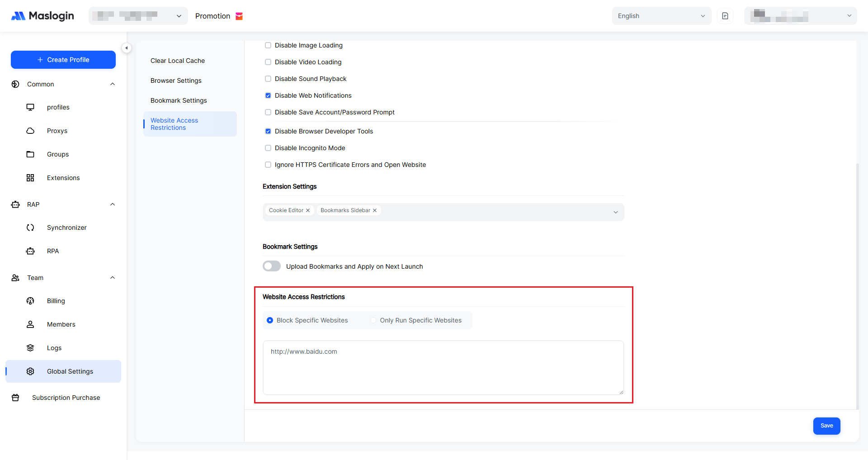The height and width of the screenshot is (460, 868).
Task: Open the document icon beside language selector
Action: point(725,16)
